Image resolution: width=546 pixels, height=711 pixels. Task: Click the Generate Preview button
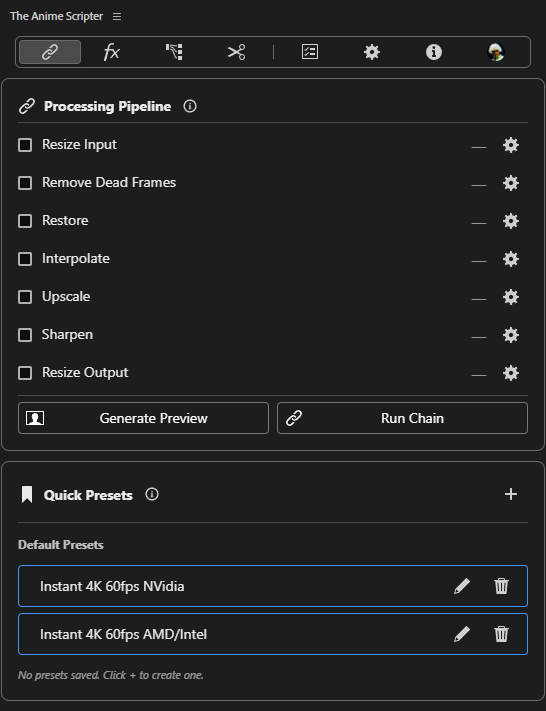coord(143,418)
